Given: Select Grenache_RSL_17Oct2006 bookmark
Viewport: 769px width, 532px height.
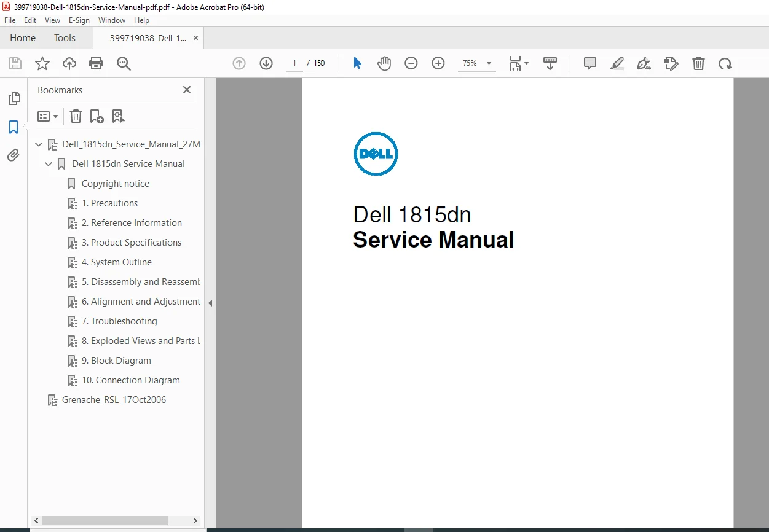Looking at the screenshot, I should 114,400.
